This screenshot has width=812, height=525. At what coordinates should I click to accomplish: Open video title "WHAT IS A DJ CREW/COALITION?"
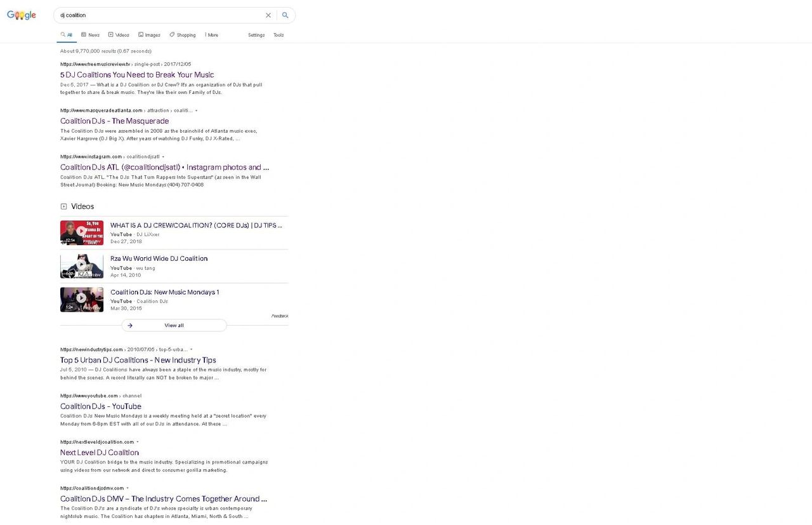pos(196,225)
